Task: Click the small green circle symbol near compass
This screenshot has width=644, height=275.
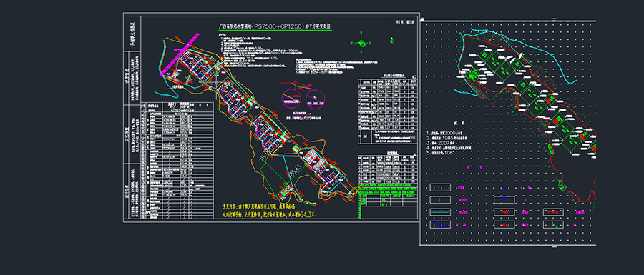Action: tap(392, 41)
